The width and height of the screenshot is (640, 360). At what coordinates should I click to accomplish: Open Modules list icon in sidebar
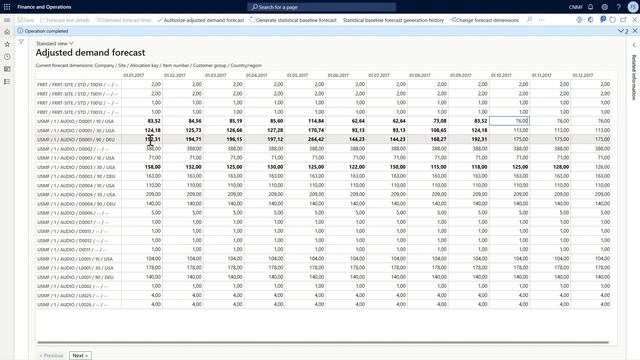pyautogui.click(x=7, y=82)
